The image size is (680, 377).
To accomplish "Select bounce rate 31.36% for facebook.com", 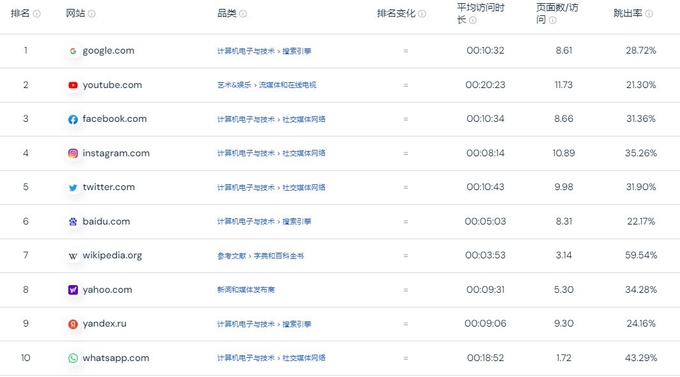I will tap(641, 119).
